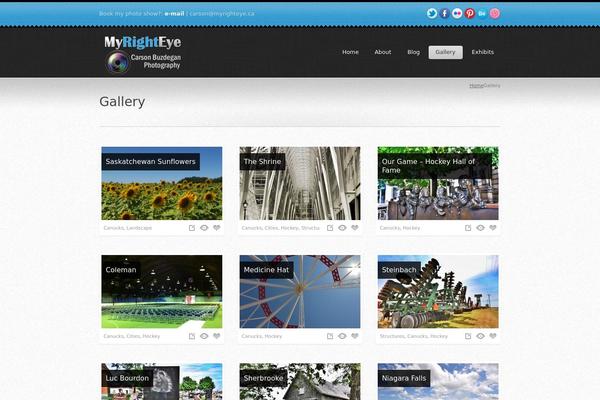Open the Sherbrooke thumbnail
This screenshot has height=400, width=600.
(300, 382)
